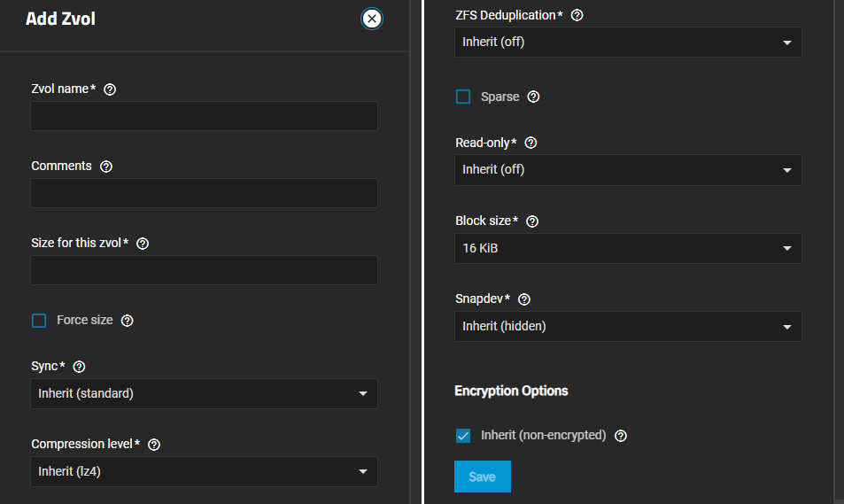Focus the Size for this zvol input
844x504 pixels.
(204, 270)
